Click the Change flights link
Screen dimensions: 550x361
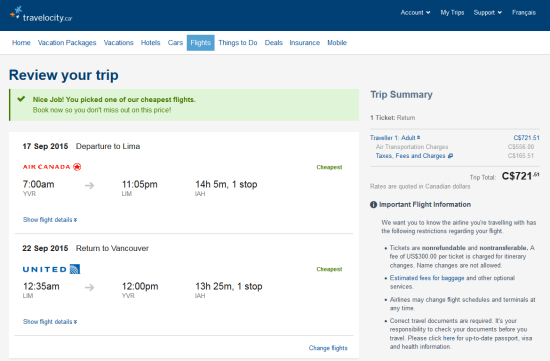[328, 348]
